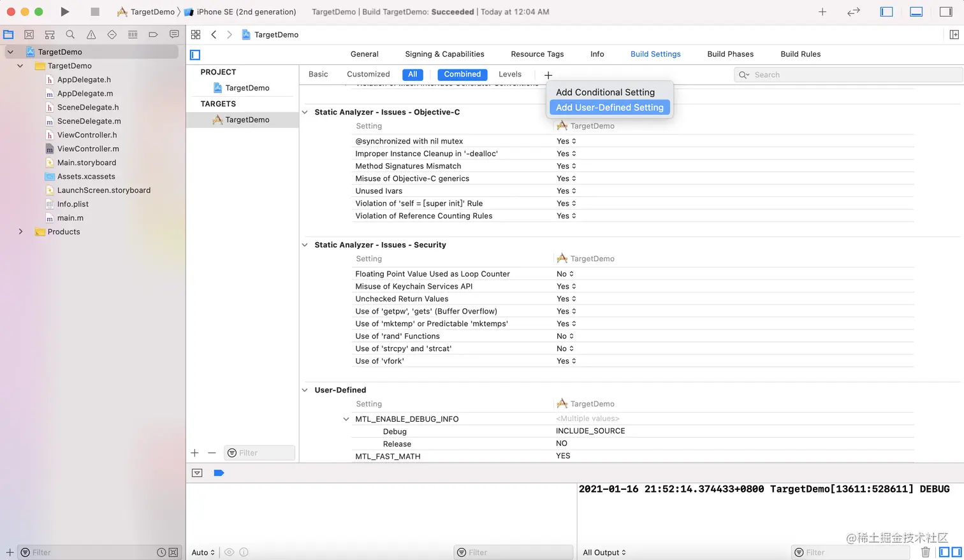
Task: Show only recently modified files
Action: 161,552
